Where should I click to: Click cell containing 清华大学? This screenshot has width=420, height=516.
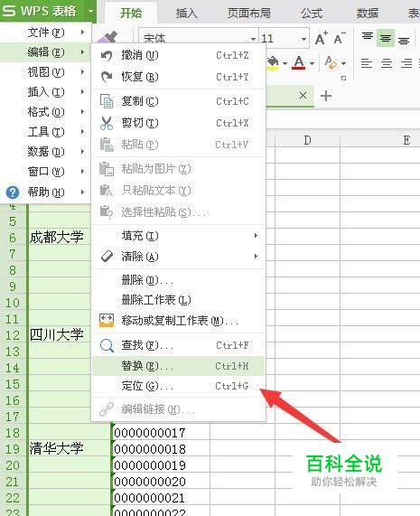tap(69, 448)
